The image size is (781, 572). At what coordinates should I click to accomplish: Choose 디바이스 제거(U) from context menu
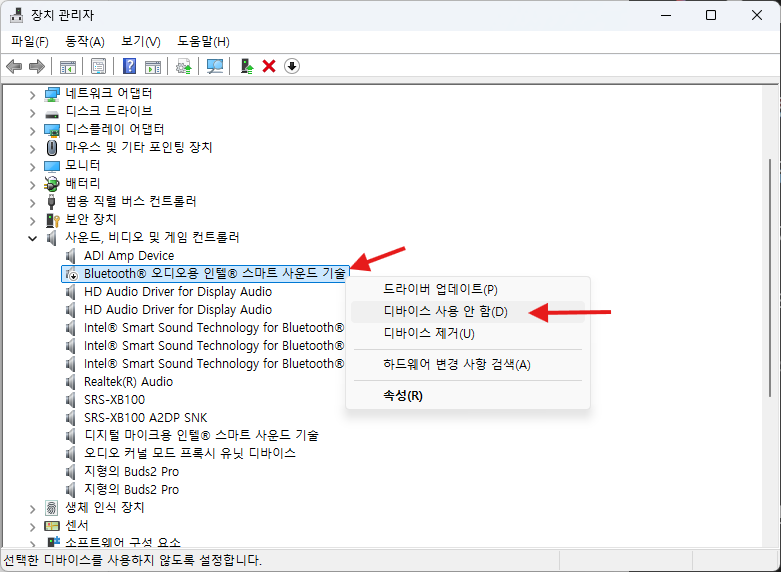click(x=468, y=333)
